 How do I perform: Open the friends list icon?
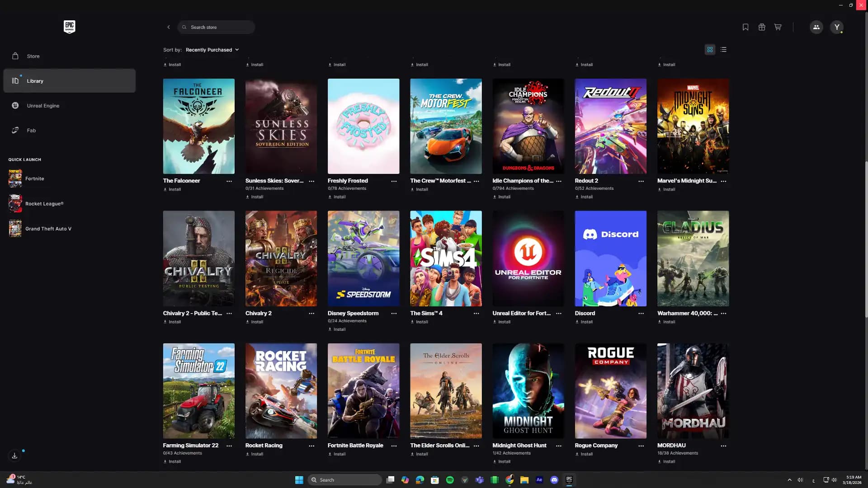[816, 27]
